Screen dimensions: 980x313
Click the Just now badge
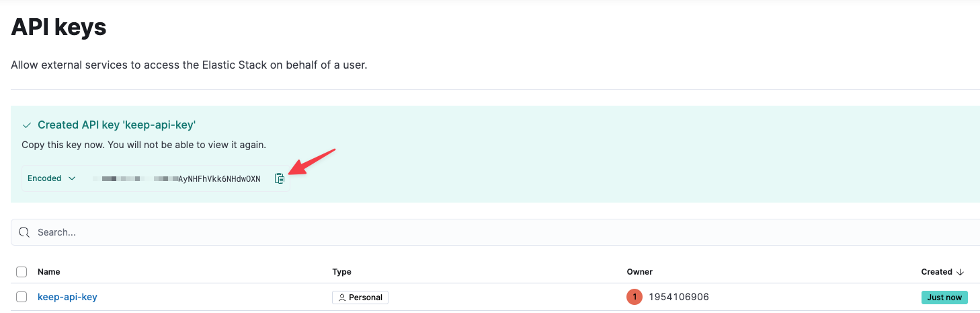click(x=944, y=298)
